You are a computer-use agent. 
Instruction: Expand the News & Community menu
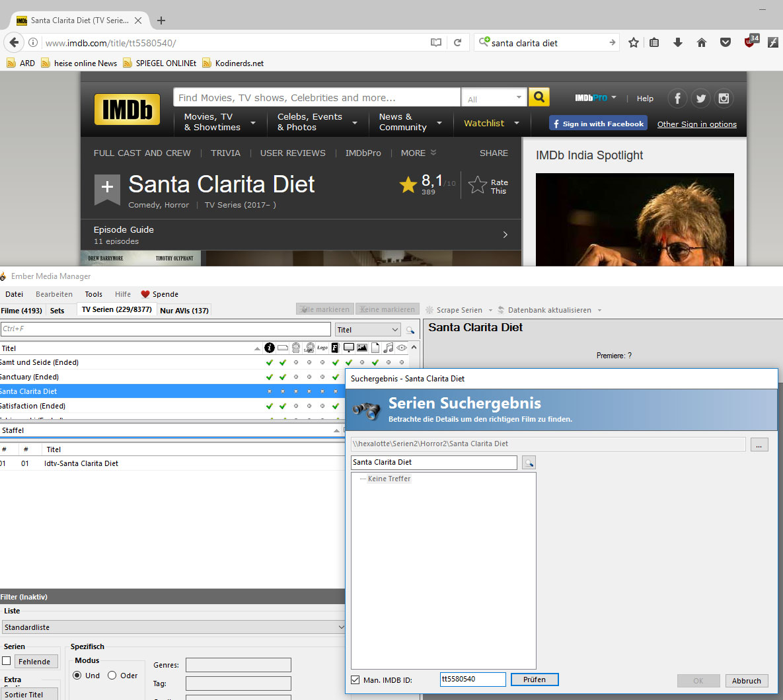410,122
